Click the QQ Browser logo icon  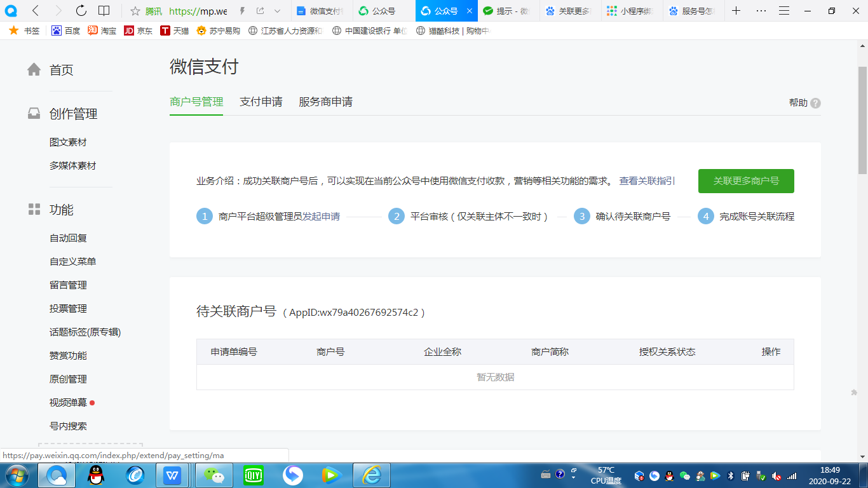coord(11,11)
